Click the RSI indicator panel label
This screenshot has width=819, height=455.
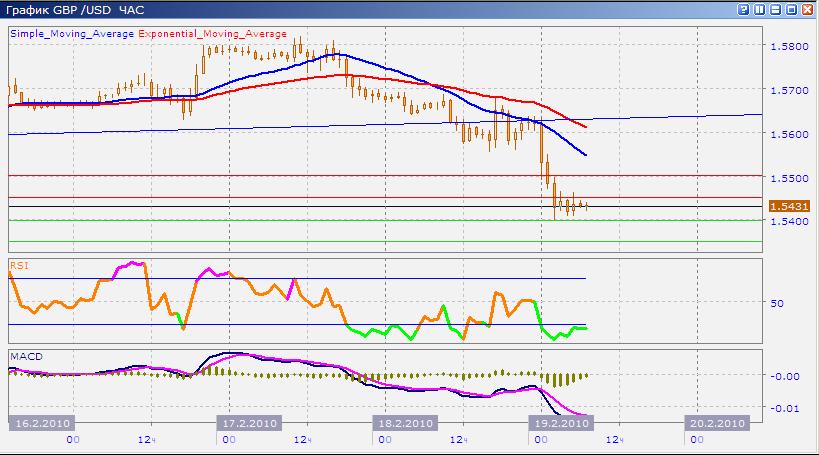[18, 265]
